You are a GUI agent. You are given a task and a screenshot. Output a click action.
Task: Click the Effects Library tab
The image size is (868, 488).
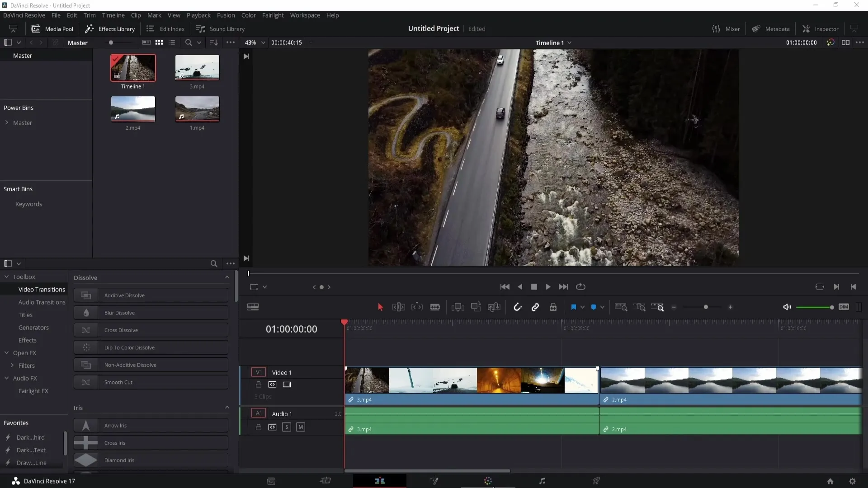click(110, 28)
